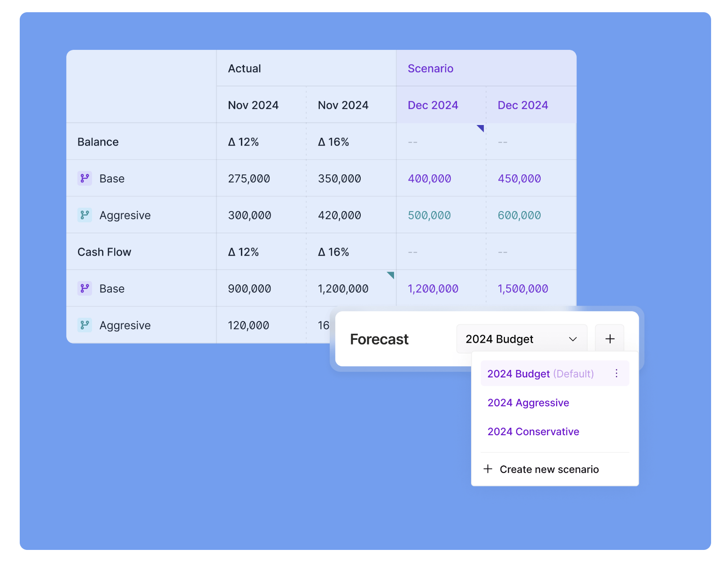Click the Balance row label
This screenshot has width=728, height=580.
pyautogui.click(x=98, y=142)
